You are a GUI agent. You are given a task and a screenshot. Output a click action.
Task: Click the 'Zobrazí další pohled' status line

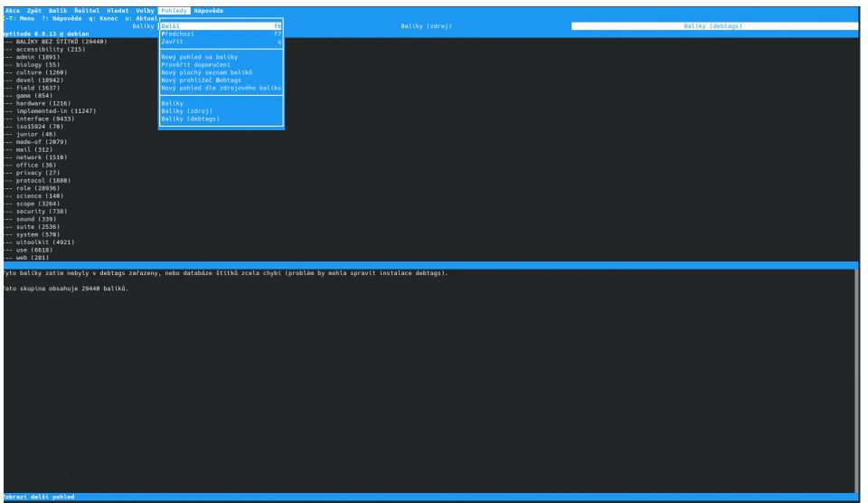[x=39, y=498]
